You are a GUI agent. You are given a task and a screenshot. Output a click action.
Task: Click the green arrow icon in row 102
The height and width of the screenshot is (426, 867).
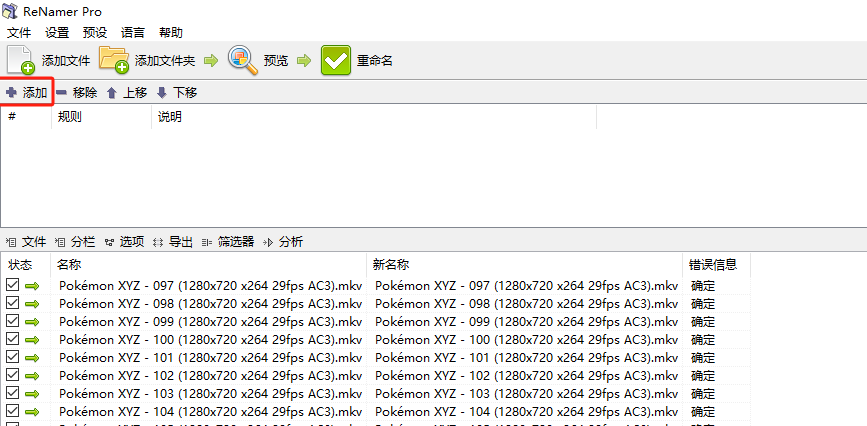tap(32, 376)
